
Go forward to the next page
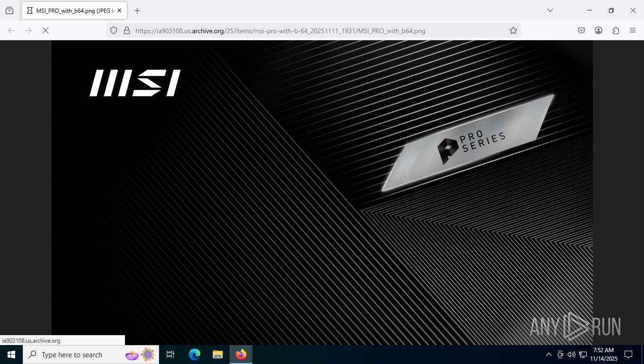[x=28, y=30]
